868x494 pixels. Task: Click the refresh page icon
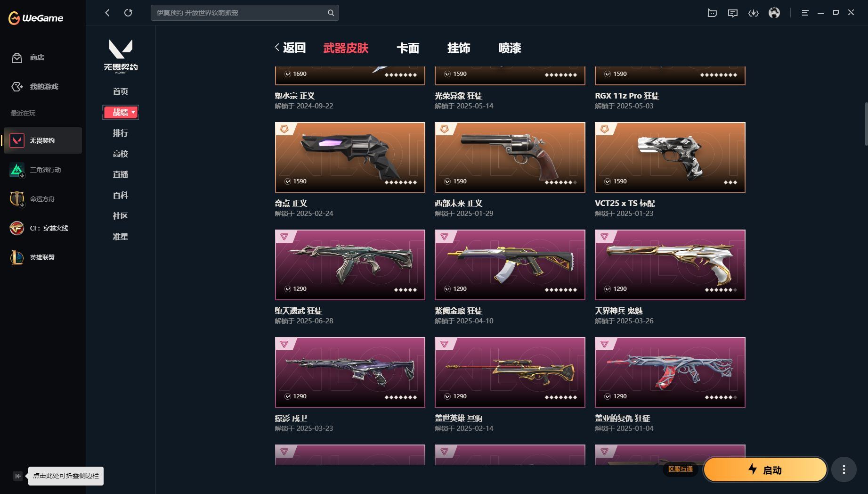pos(128,13)
